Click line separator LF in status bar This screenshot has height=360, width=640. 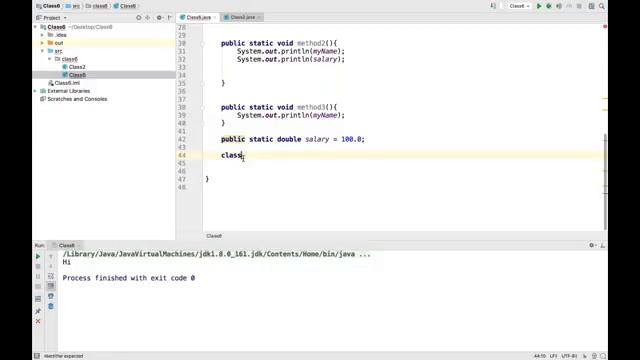tap(553, 356)
